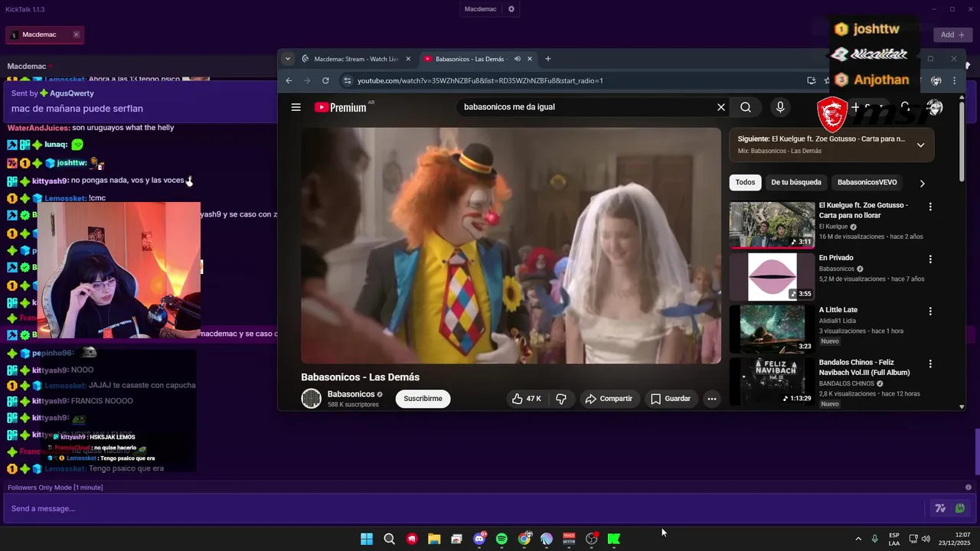Open a new Chrome tab with plus button
980x551 pixels.
547,59
